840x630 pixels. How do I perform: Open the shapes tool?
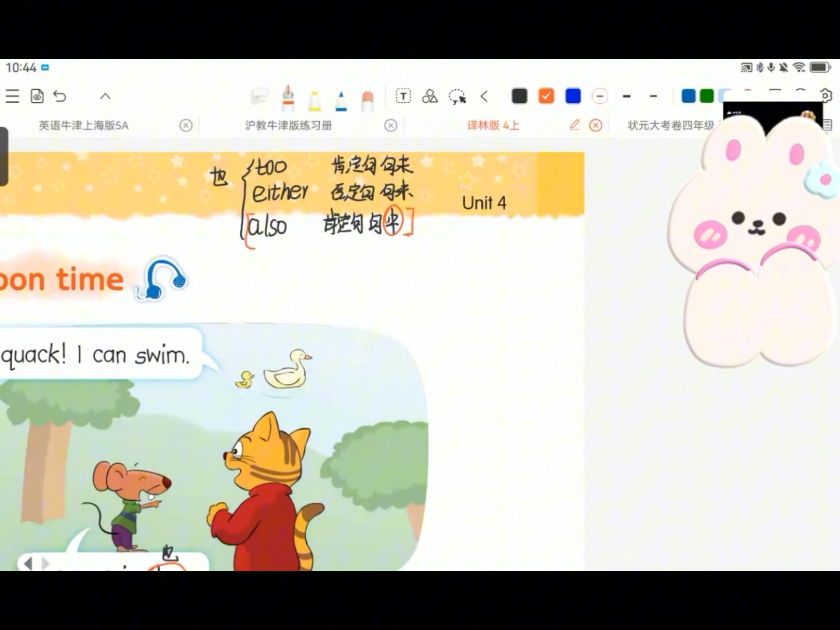(x=430, y=96)
